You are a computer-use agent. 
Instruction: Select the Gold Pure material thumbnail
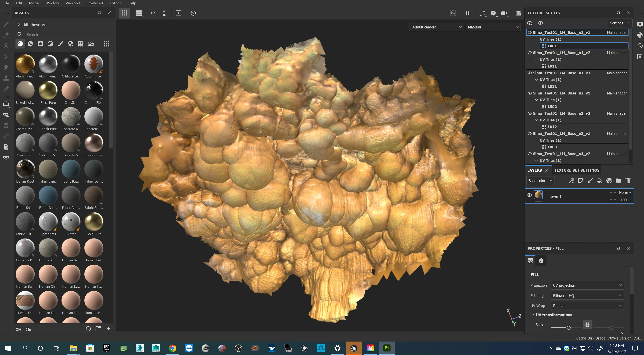pos(94,222)
